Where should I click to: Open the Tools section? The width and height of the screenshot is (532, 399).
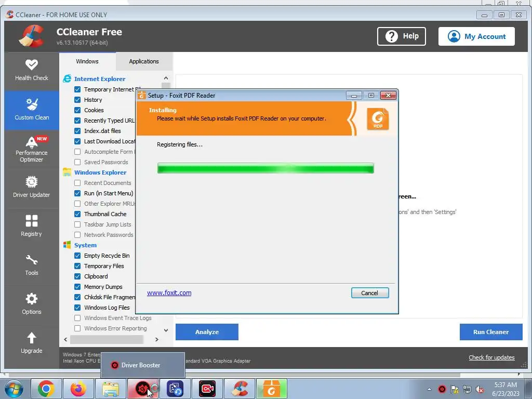(x=32, y=265)
